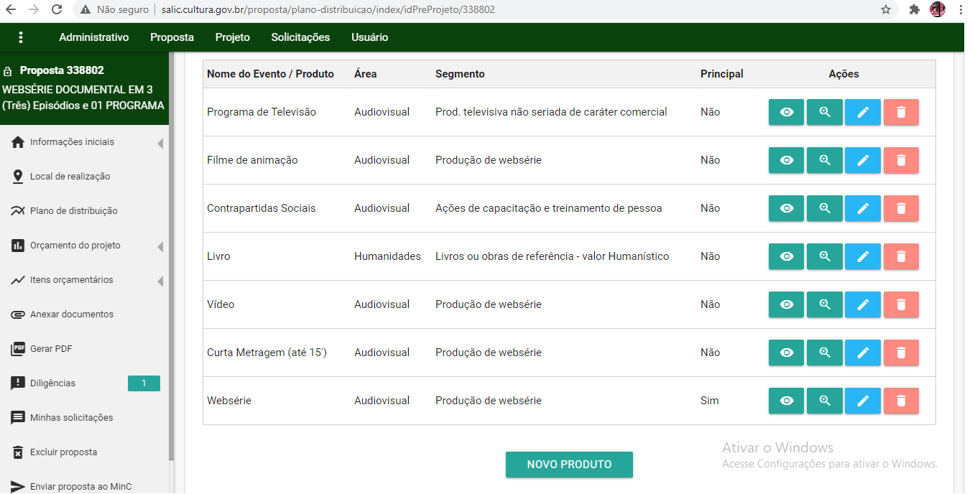
Task: Expand the Informações iniciais sidebar section
Action: [160, 143]
